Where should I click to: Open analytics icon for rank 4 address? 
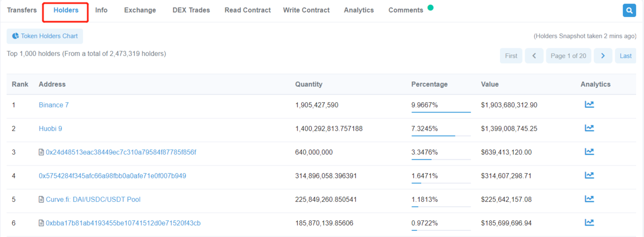[589, 176]
